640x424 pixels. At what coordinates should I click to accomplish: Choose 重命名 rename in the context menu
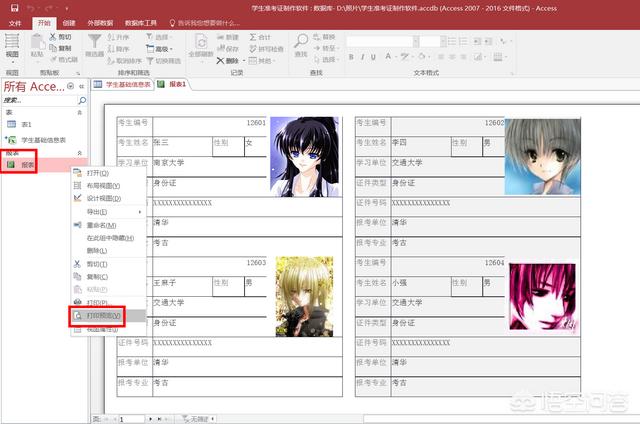pyautogui.click(x=109, y=225)
